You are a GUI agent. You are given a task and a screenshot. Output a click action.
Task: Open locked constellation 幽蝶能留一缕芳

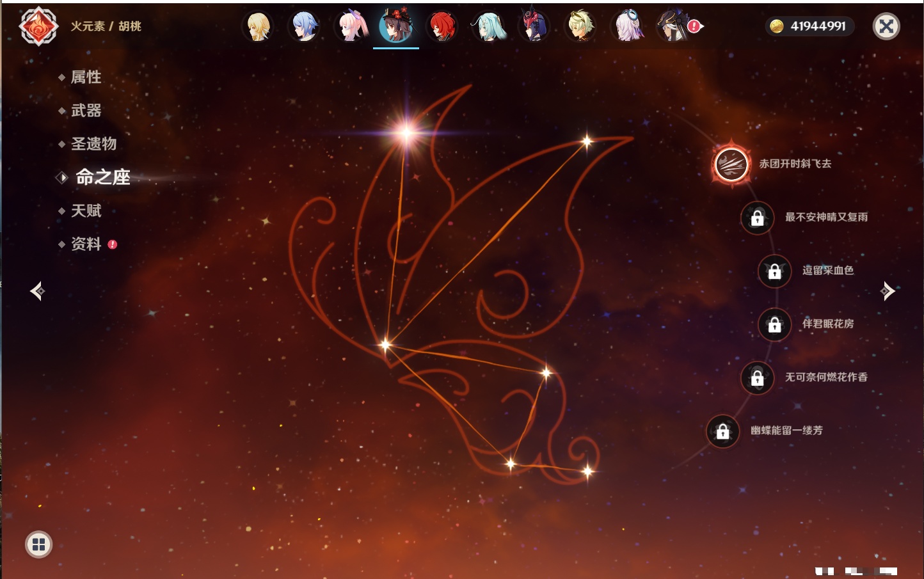tap(722, 431)
